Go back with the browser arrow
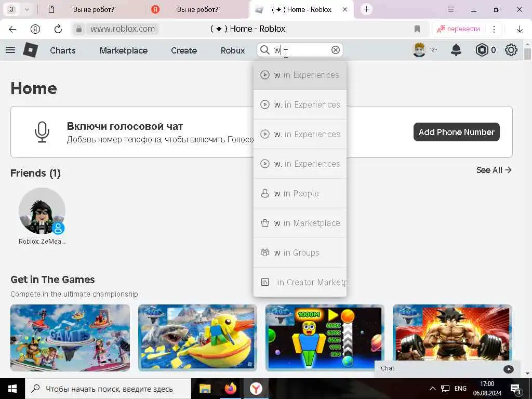532x399 pixels. (x=12, y=29)
